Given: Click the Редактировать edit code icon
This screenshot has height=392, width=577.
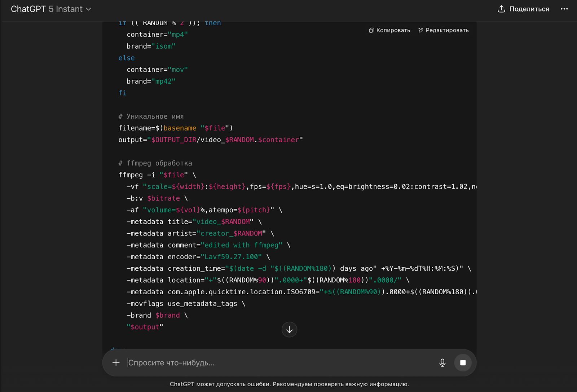Looking at the screenshot, I should click(x=444, y=30).
